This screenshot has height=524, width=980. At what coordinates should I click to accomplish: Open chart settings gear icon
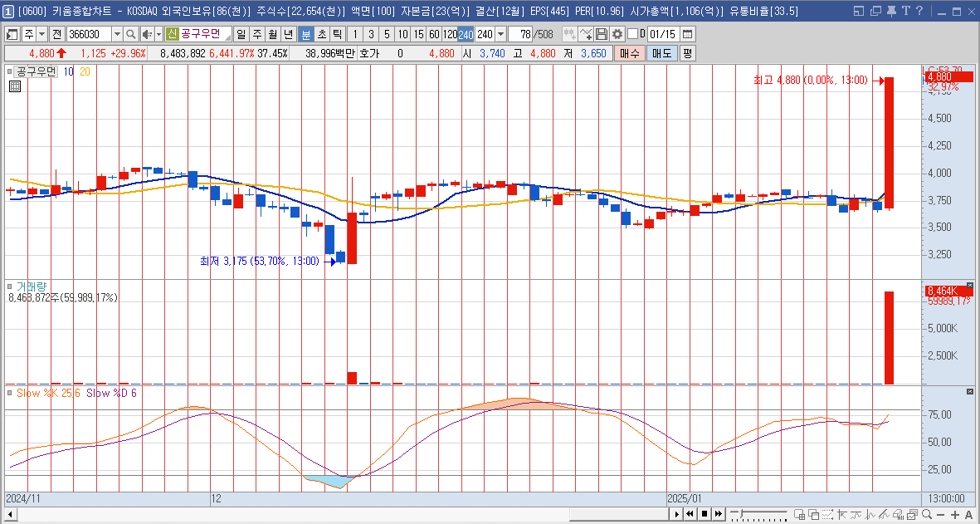coord(617,34)
